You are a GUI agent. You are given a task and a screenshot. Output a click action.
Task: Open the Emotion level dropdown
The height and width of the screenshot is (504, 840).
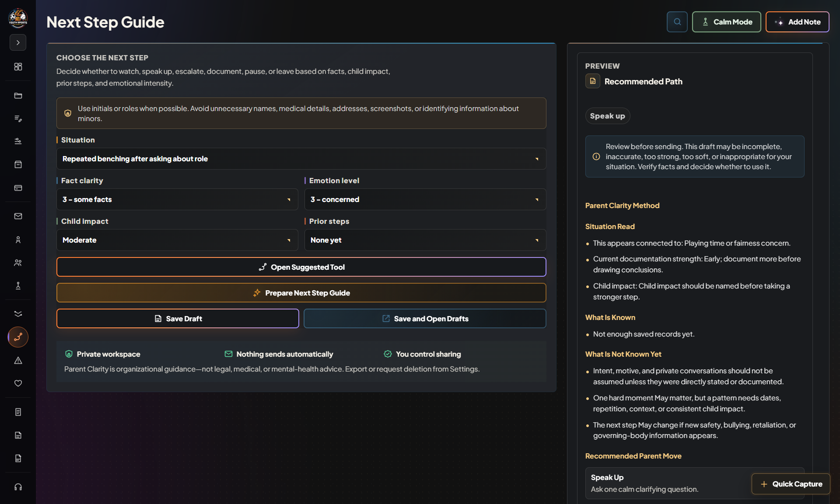pyautogui.click(x=425, y=199)
